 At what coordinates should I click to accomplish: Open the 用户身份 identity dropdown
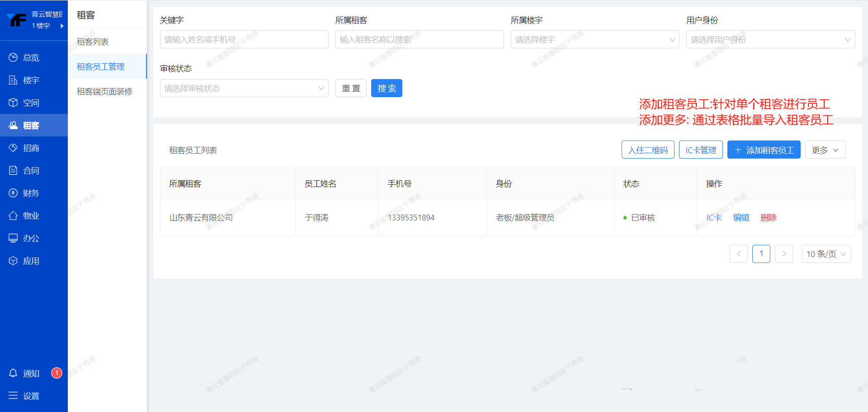pos(770,40)
